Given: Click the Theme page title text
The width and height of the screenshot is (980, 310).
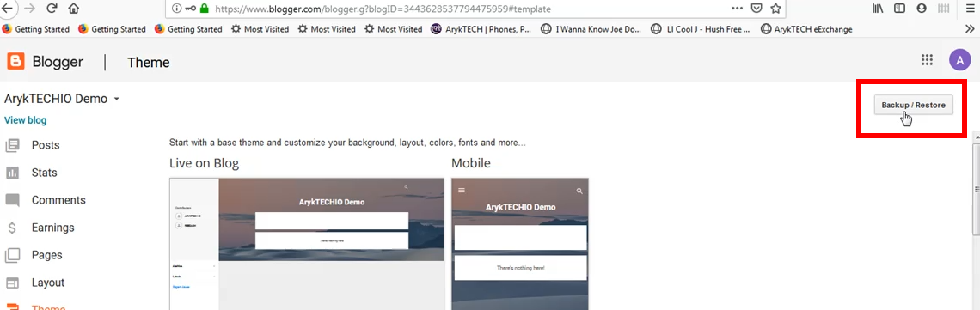Looking at the screenshot, I should [148, 63].
